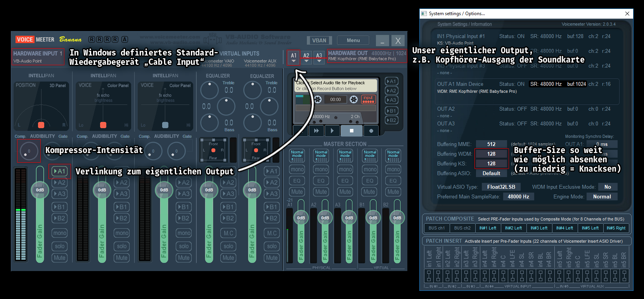Click the Comp knob of Hardware Input 1
Image resolution: width=644 pixels, height=299 pixels.
28,151
